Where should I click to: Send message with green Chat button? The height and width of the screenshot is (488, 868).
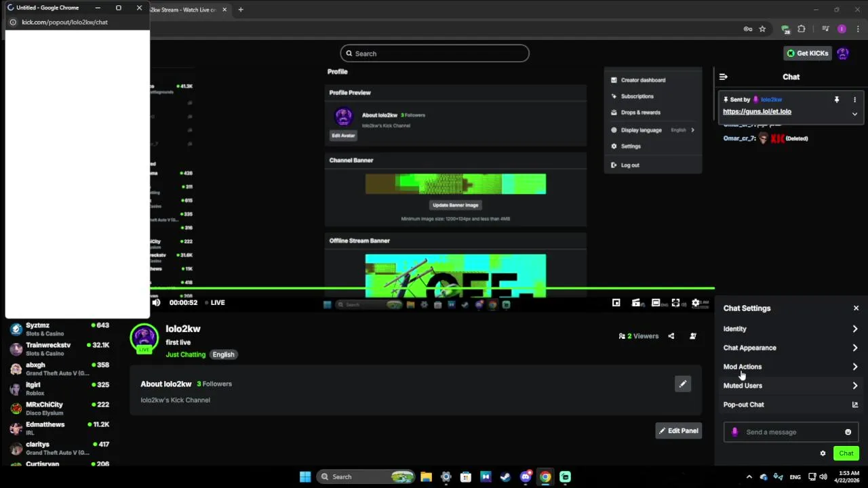(846, 453)
